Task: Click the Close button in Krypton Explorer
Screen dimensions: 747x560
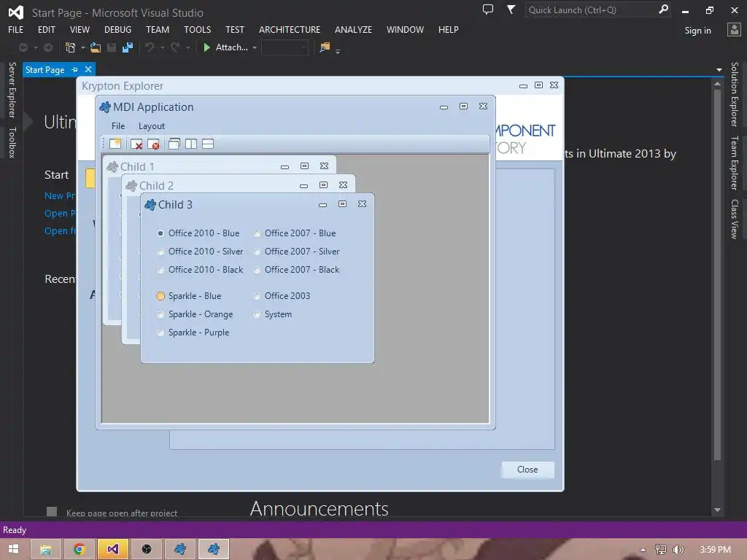Action: 527,470
